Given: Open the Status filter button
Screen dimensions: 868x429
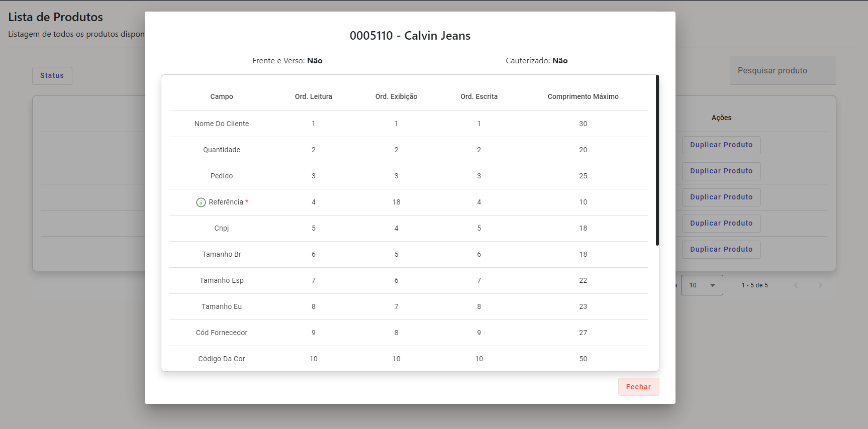Looking at the screenshot, I should click(x=52, y=76).
